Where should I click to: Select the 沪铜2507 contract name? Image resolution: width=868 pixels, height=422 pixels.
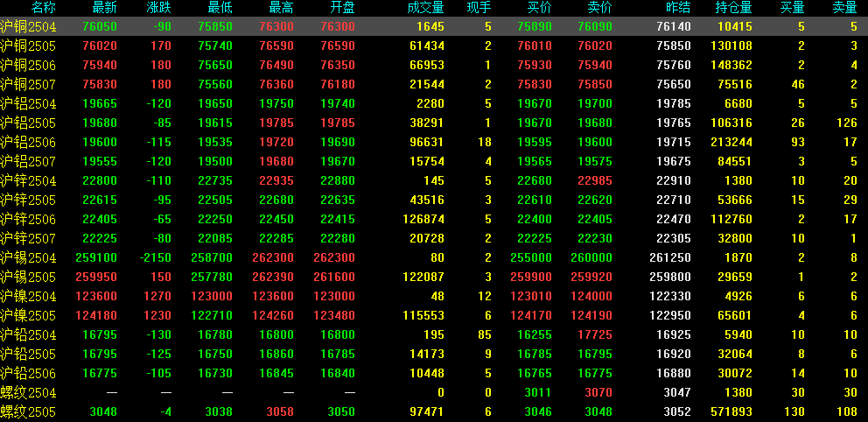pyautogui.click(x=28, y=85)
